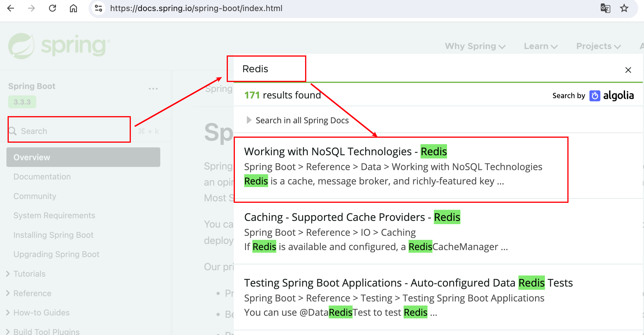Expand the Build Tool Plugins section

tap(8, 331)
